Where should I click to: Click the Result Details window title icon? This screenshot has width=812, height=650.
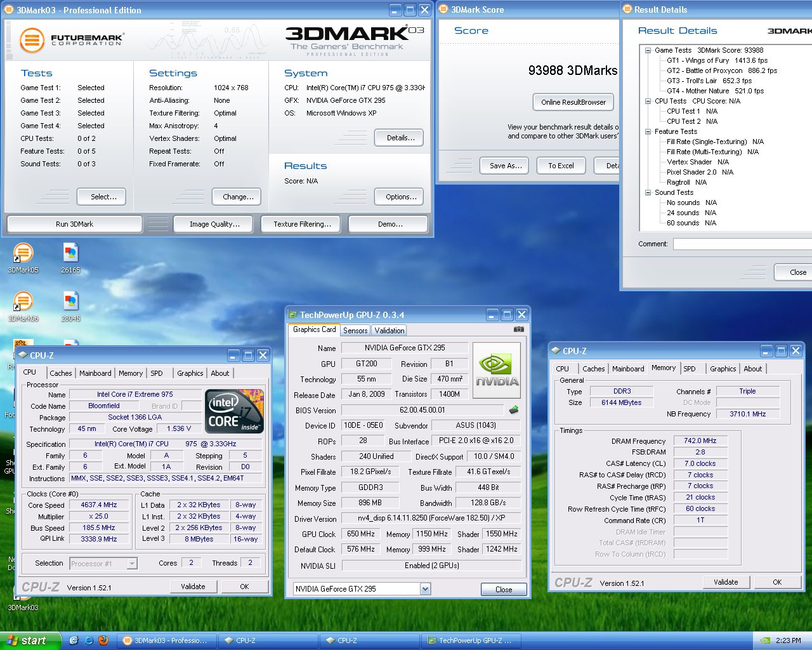click(x=627, y=10)
